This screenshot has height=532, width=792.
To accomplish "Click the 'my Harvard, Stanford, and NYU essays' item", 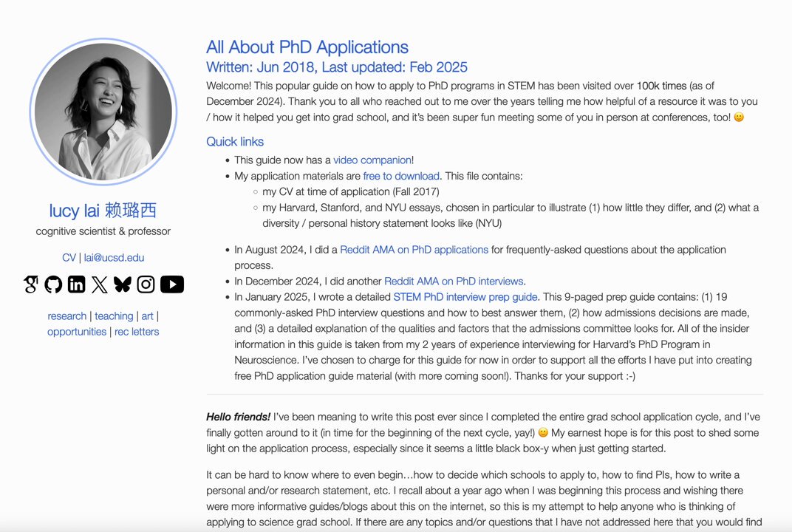I will (511, 215).
